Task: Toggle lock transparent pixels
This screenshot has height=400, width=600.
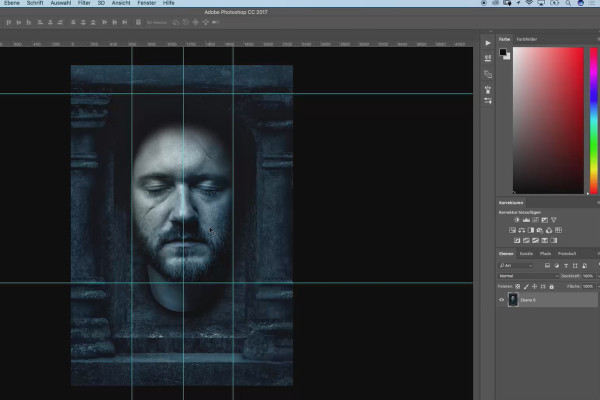Action: [517, 286]
